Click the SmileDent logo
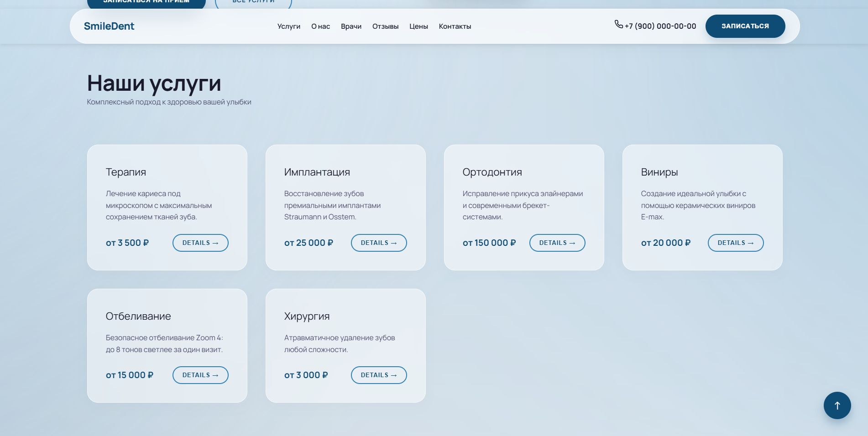Viewport: 868px width, 436px height. [x=109, y=26]
